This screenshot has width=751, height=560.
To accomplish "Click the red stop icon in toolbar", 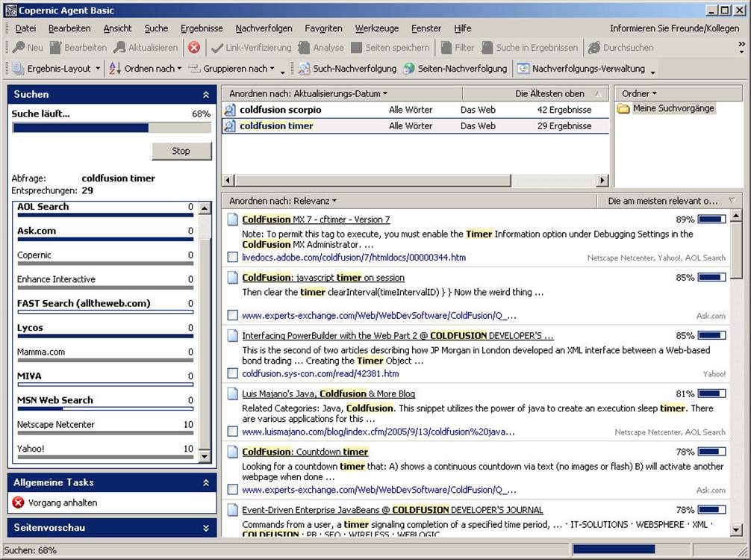I will click(194, 48).
